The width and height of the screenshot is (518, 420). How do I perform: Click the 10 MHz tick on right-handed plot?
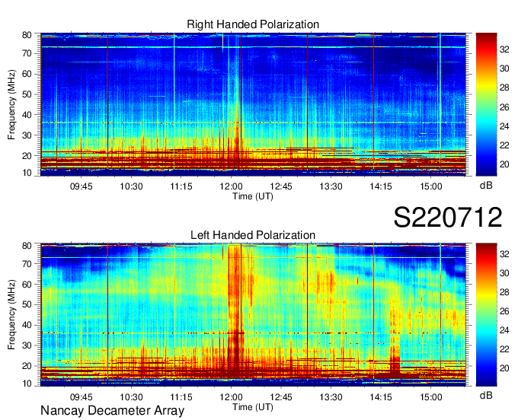tap(27, 173)
